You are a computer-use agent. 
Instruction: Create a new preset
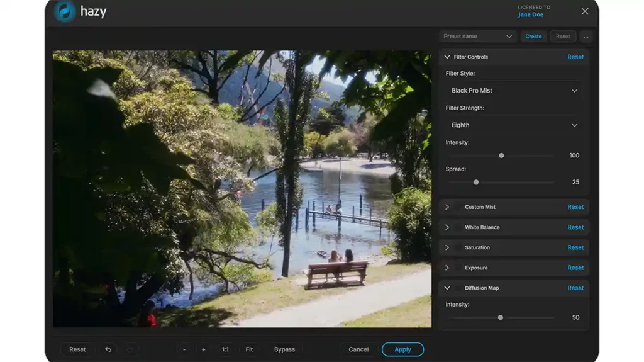[533, 37]
